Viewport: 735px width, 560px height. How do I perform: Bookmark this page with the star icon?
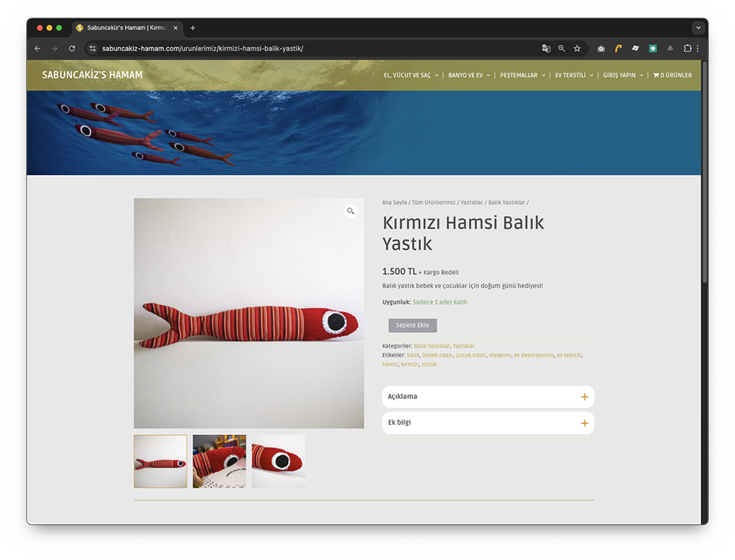point(577,49)
